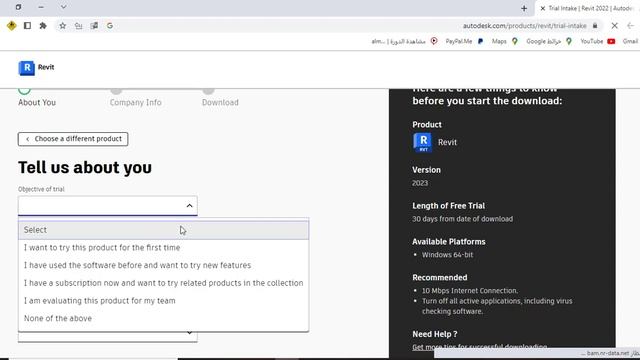The height and width of the screenshot is (360, 640).
Task: Click the Google G icon in address bar
Action: [110, 26]
